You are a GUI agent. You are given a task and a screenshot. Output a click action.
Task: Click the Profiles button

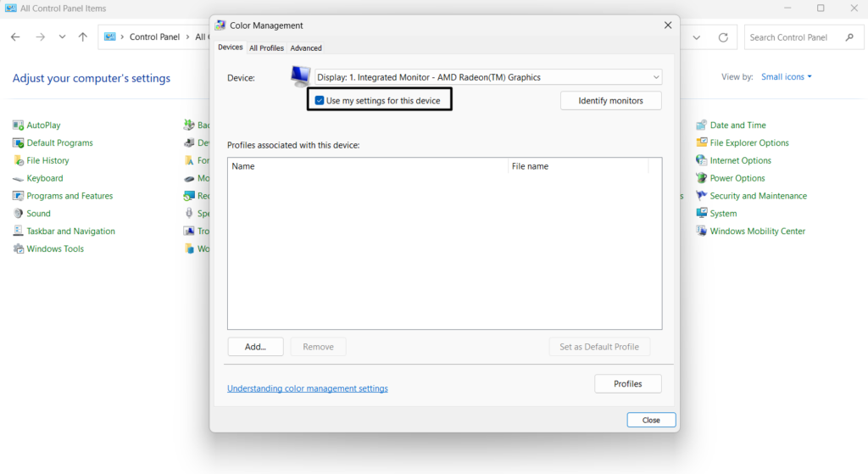coord(628,384)
